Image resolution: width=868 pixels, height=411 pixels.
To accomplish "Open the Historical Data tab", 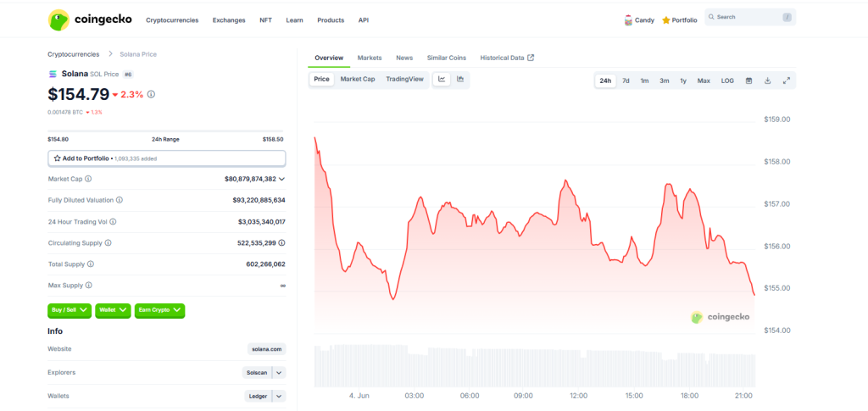I will [507, 58].
